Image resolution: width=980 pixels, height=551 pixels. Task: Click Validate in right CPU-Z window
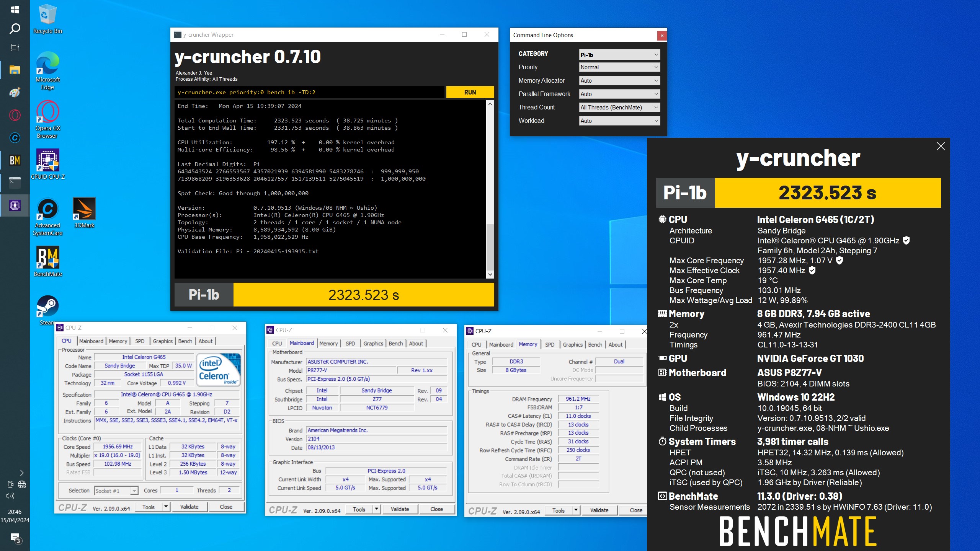[x=599, y=510]
